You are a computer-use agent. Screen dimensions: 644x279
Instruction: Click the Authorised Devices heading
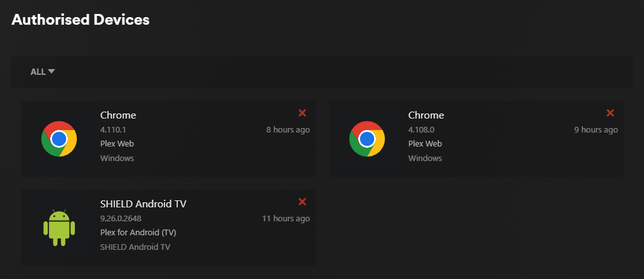[81, 19]
